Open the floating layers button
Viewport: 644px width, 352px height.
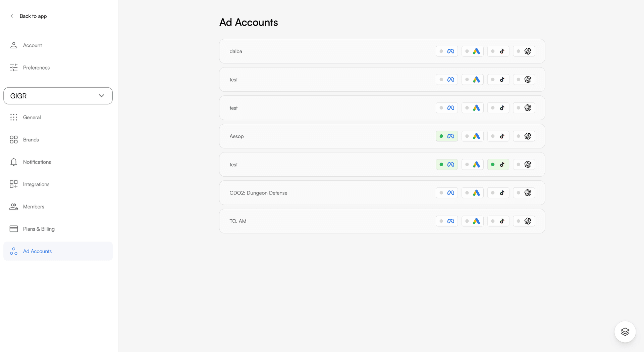[x=625, y=332]
